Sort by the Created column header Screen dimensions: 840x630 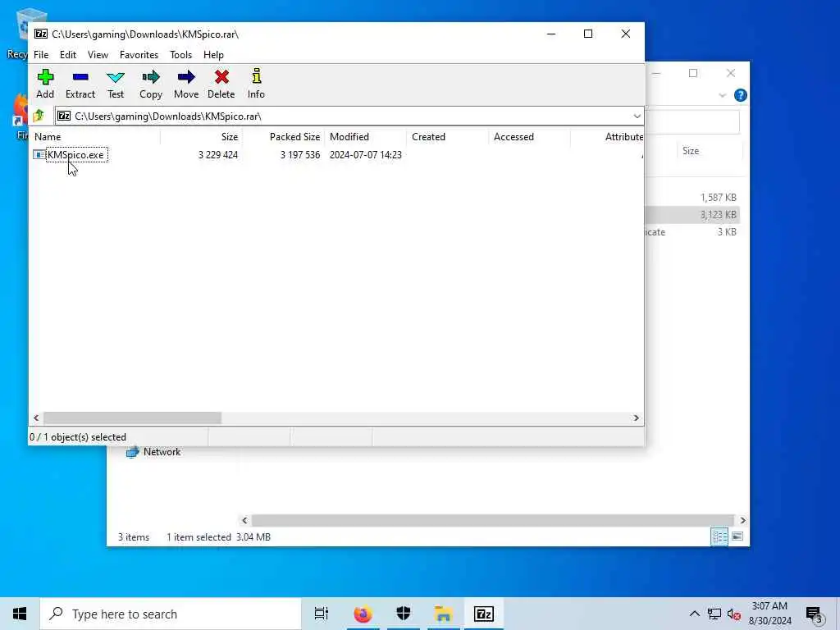[447, 137]
